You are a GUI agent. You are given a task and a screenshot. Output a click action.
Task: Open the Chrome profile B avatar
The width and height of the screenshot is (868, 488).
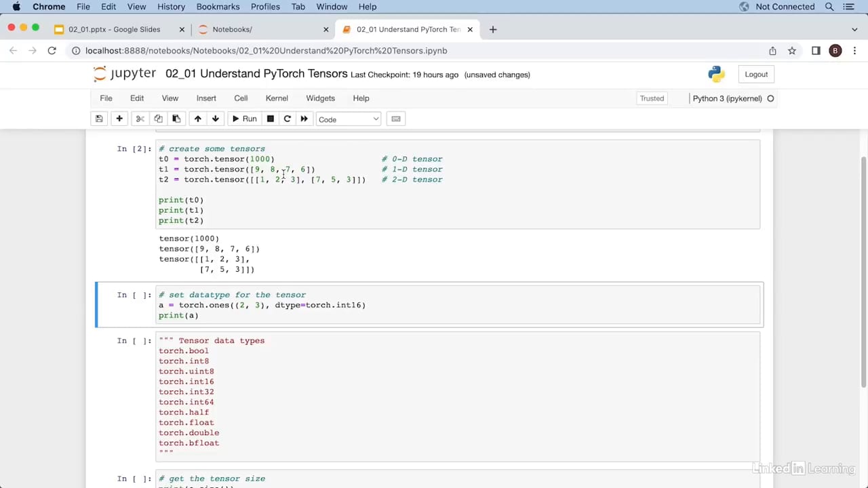click(x=835, y=51)
